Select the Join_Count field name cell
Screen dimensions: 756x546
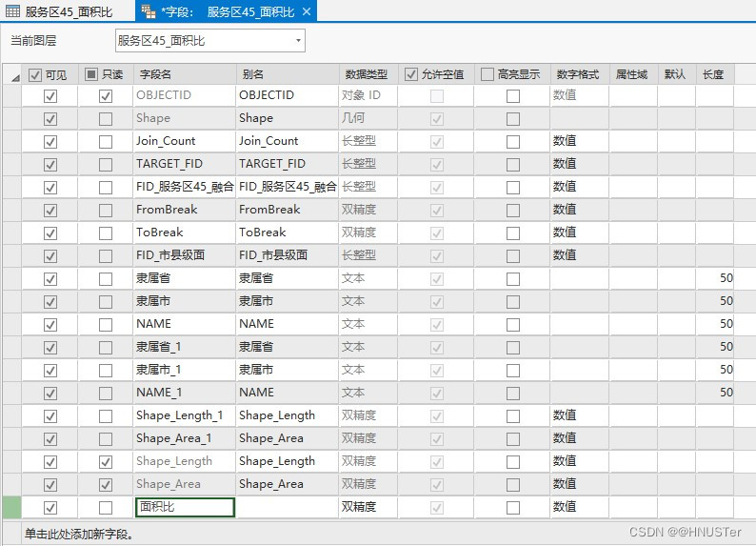click(185, 141)
